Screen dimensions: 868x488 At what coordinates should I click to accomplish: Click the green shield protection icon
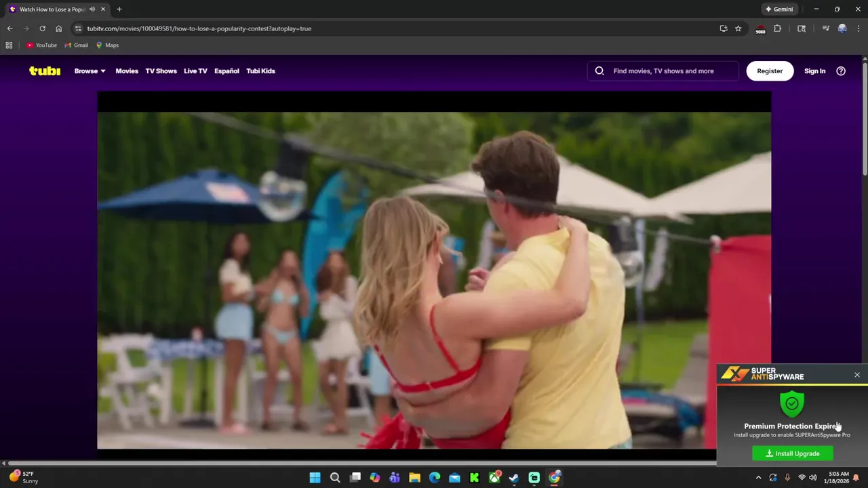[x=792, y=404]
